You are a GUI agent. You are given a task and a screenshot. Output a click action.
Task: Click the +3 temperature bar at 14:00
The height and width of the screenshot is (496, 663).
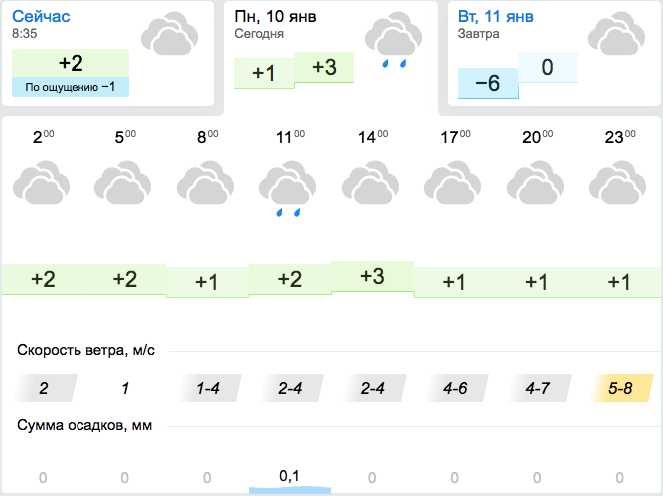372,277
